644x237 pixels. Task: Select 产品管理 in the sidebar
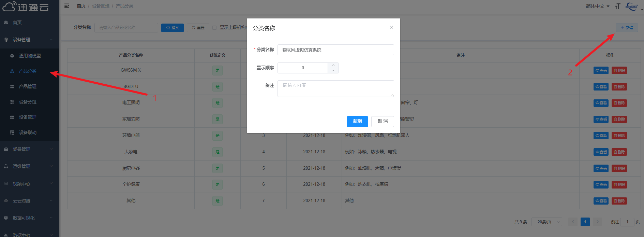click(x=28, y=86)
